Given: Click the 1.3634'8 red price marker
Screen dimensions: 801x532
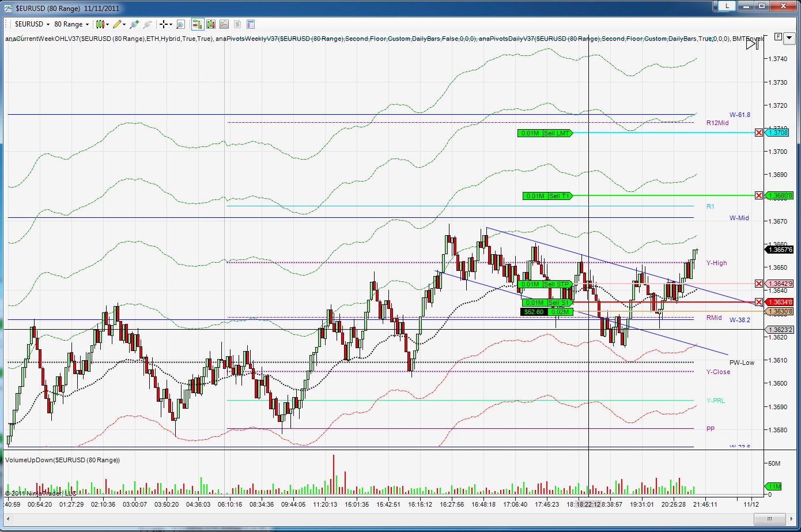Looking at the screenshot, I should [x=779, y=302].
